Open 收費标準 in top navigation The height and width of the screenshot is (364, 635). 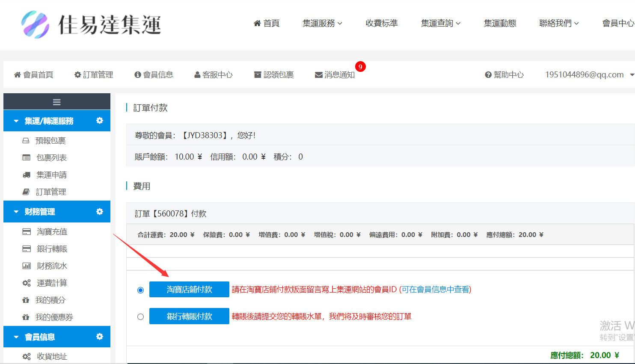coord(382,23)
